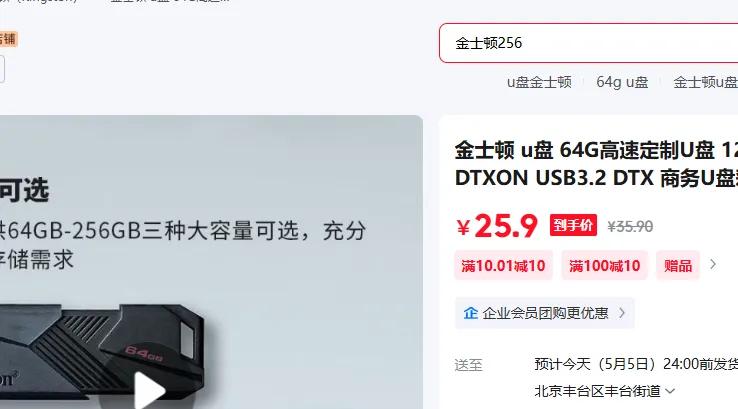The width and height of the screenshot is (738, 409).
Task: Click the 满10.01减10 coupon tag
Action: click(503, 266)
